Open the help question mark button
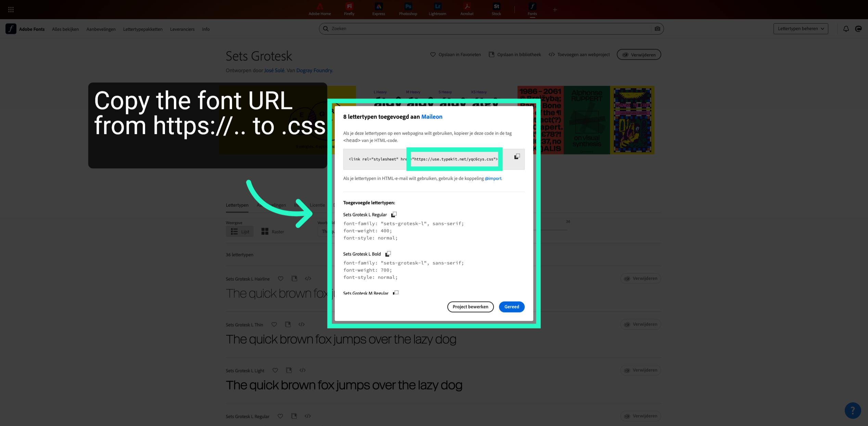 point(853,410)
